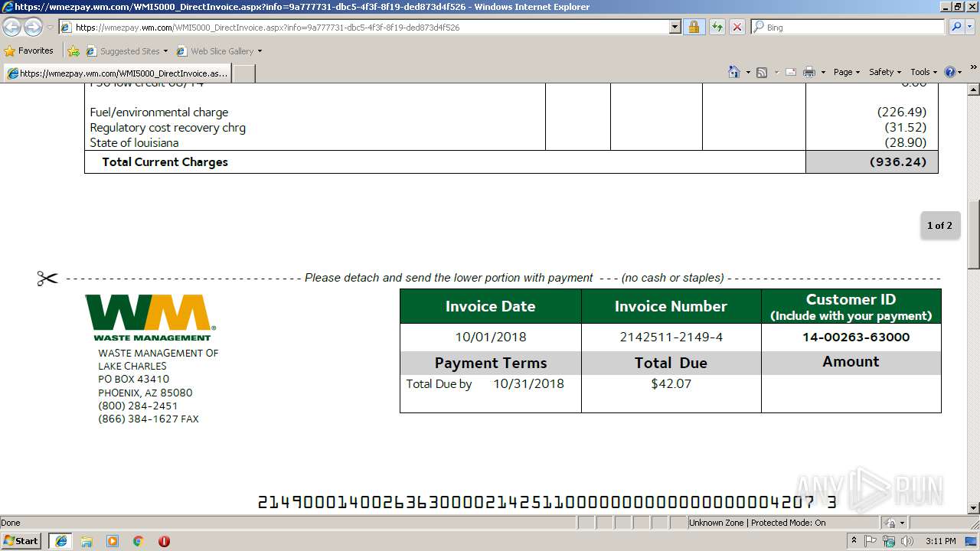Open search provider dropdown arrow

click(x=970, y=27)
